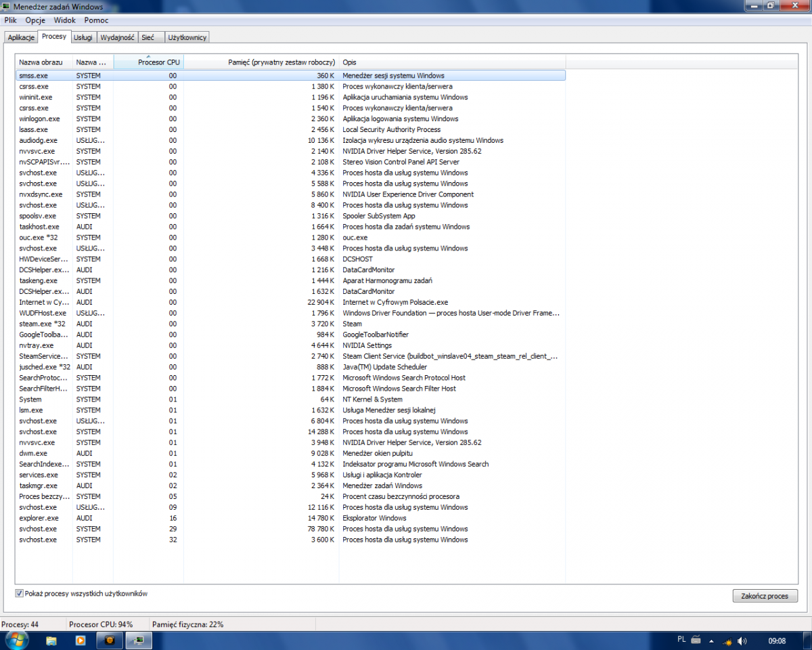Click the NT Kernel & System description

(x=372, y=399)
